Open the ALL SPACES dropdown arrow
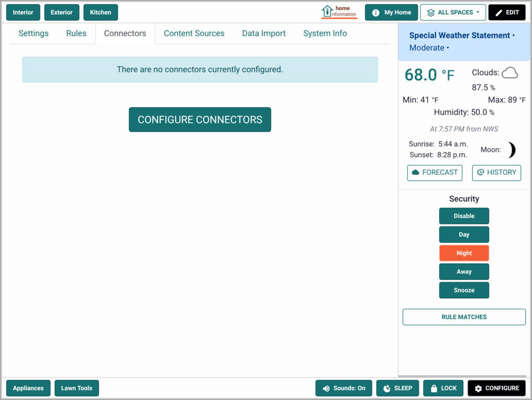This screenshot has width=532, height=400. tap(478, 12)
